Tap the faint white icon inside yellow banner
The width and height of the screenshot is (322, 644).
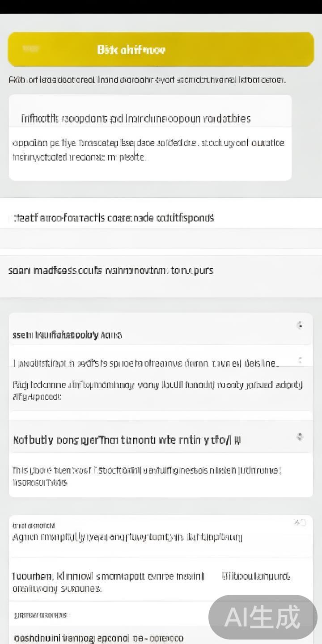tap(31, 49)
